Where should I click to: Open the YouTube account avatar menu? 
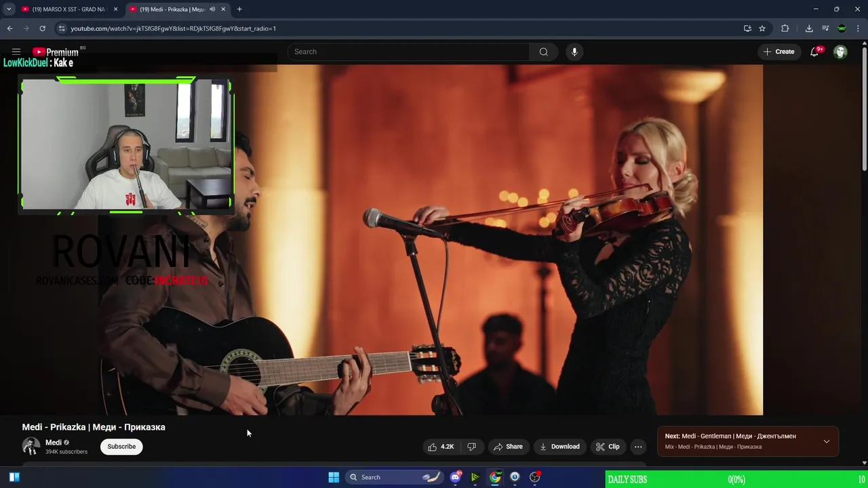840,52
